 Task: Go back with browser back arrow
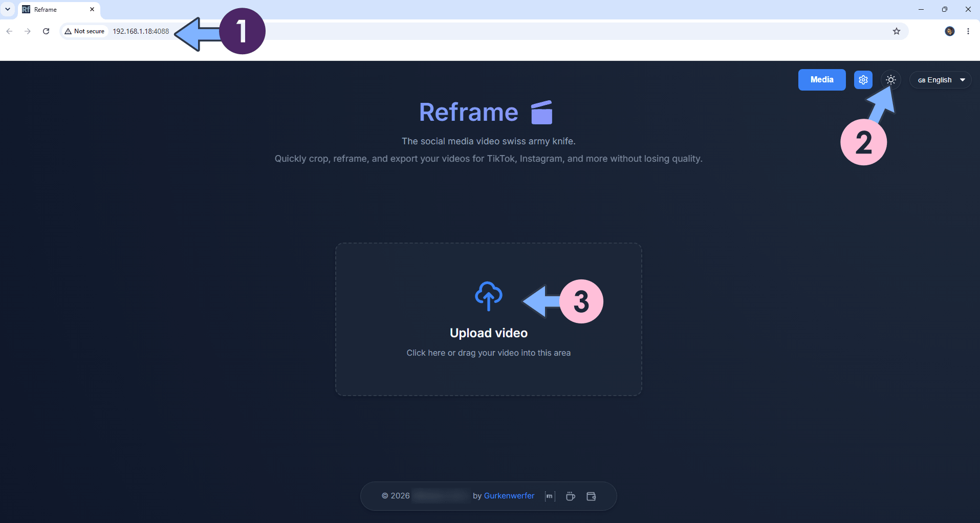point(9,31)
